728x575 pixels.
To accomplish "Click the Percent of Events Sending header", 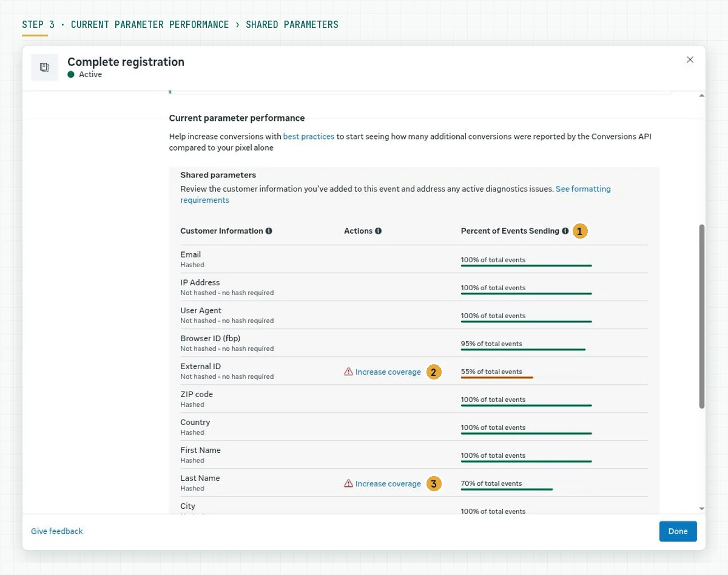I will (x=510, y=231).
